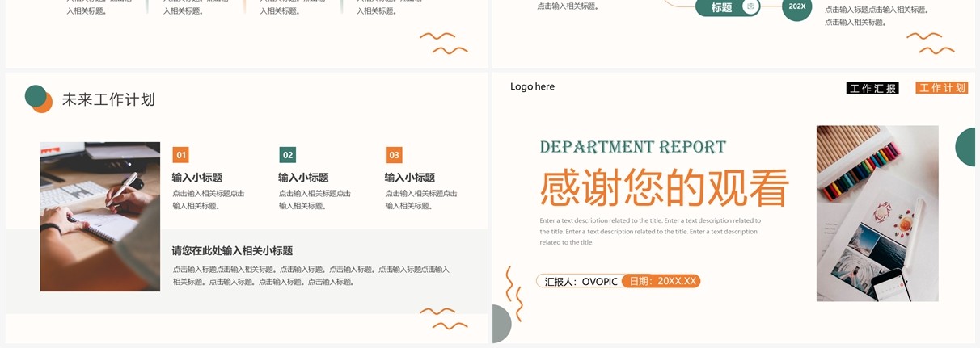Image resolution: width=980 pixels, height=348 pixels.
Task: Click the description text beneath the 01 heading
Action: [x=208, y=199]
